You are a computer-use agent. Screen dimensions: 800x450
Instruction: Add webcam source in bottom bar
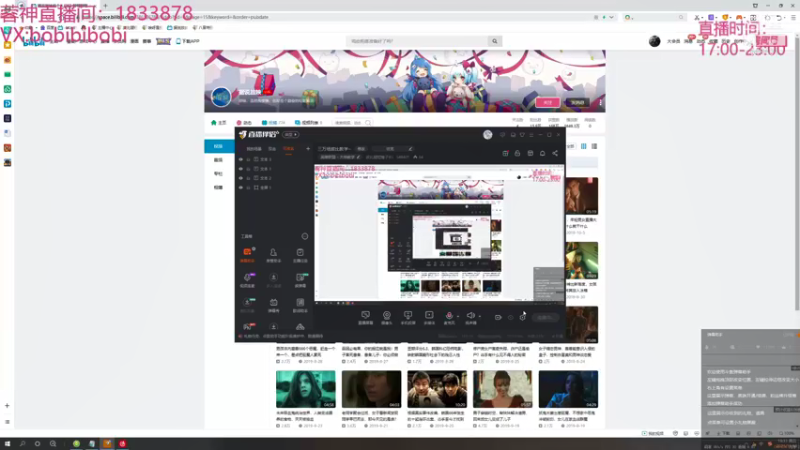coord(387,317)
